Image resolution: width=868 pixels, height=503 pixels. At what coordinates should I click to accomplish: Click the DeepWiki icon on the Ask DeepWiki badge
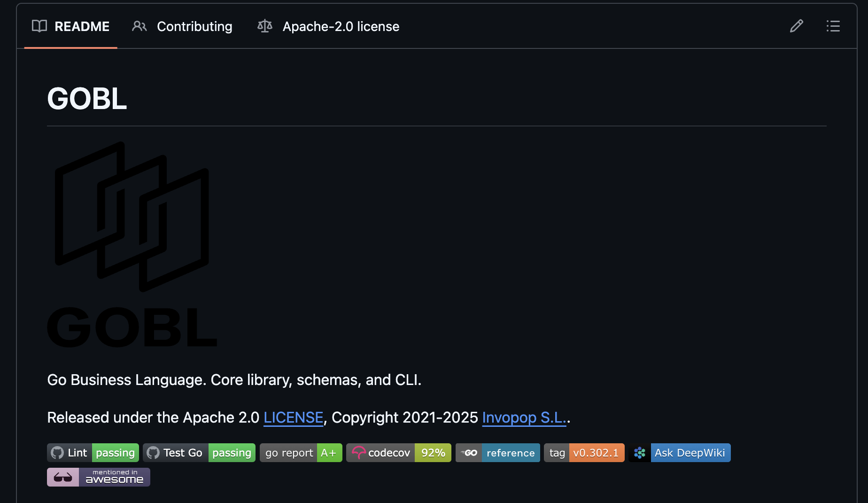tap(639, 453)
